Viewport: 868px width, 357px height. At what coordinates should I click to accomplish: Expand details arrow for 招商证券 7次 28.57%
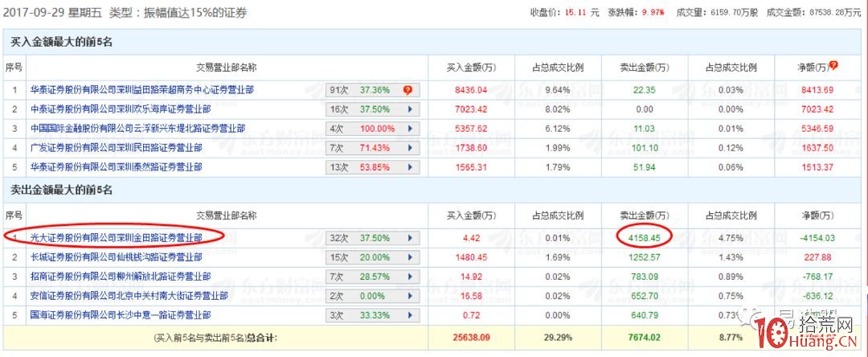click(x=411, y=277)
